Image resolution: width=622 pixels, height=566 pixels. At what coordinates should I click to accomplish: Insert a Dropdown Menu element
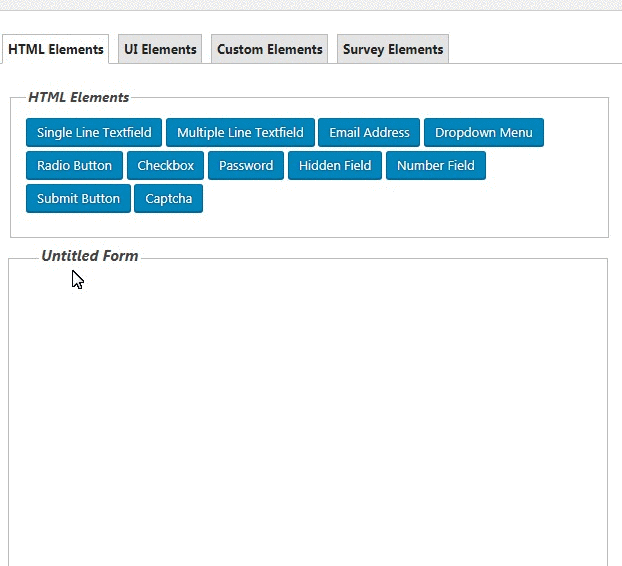[484, 132]
